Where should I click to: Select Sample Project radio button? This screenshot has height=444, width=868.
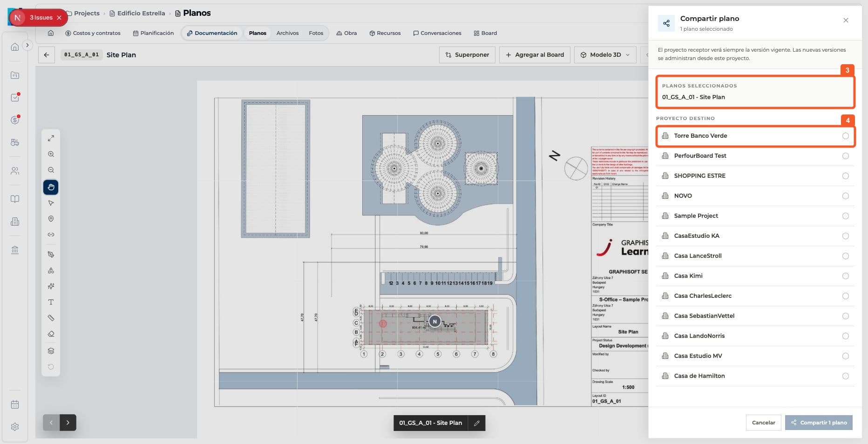pos(845,216)
